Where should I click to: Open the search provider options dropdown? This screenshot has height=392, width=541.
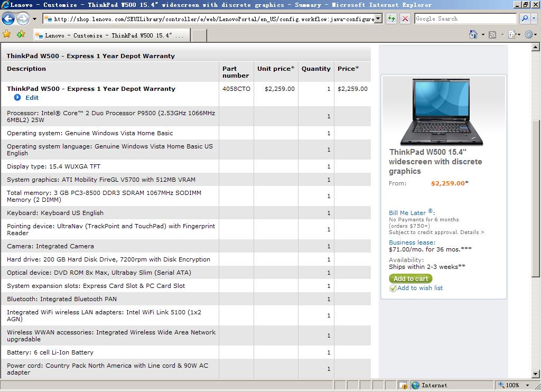click(x=534, y=18)
